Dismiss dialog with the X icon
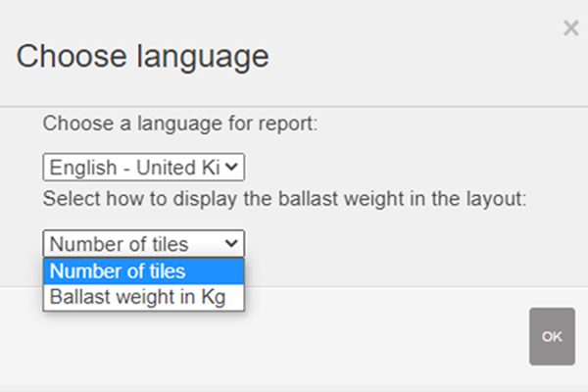This screenshot has width=588, height=392. (x=570, y=28)
